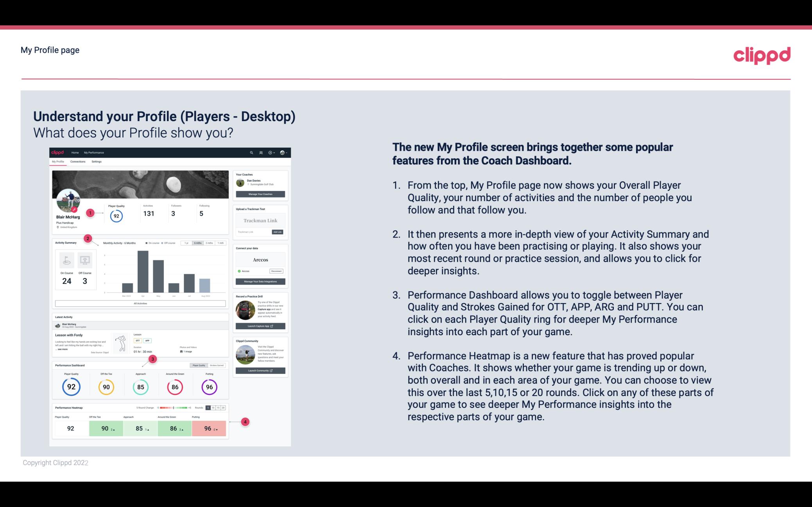Click the Putting performance ring icon
The height and width of the screenshot is (507, 812).
(x=209, y=386)
